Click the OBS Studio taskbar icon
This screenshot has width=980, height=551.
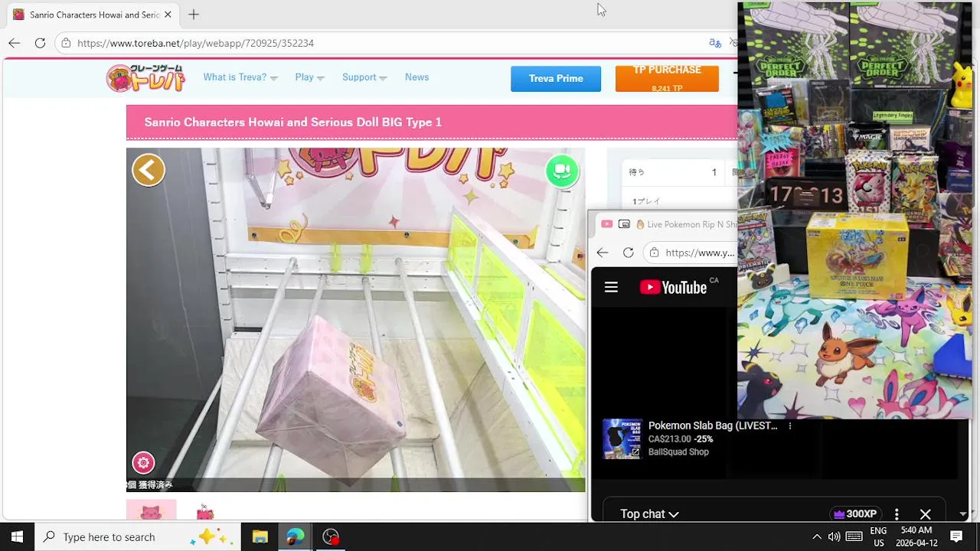(x=330, y=536)
